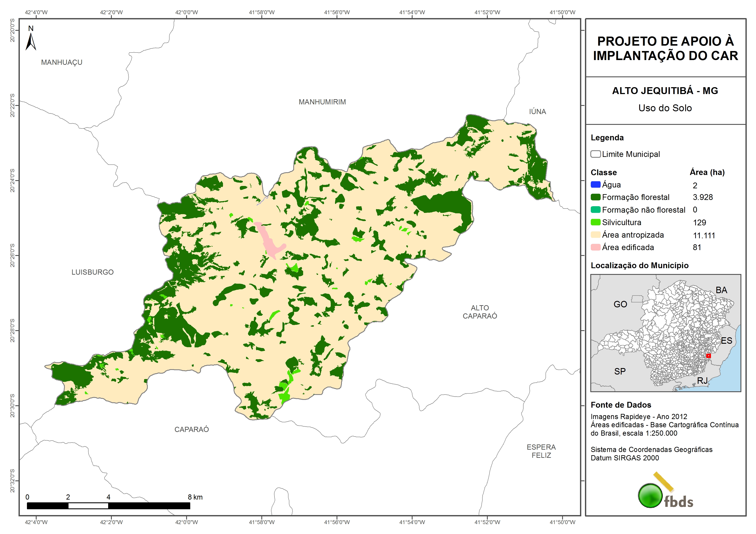Click the Localização do Município inset map
The width and height of the screenshot is (756, 534).
pyautogui.click(x=666, y=333)
